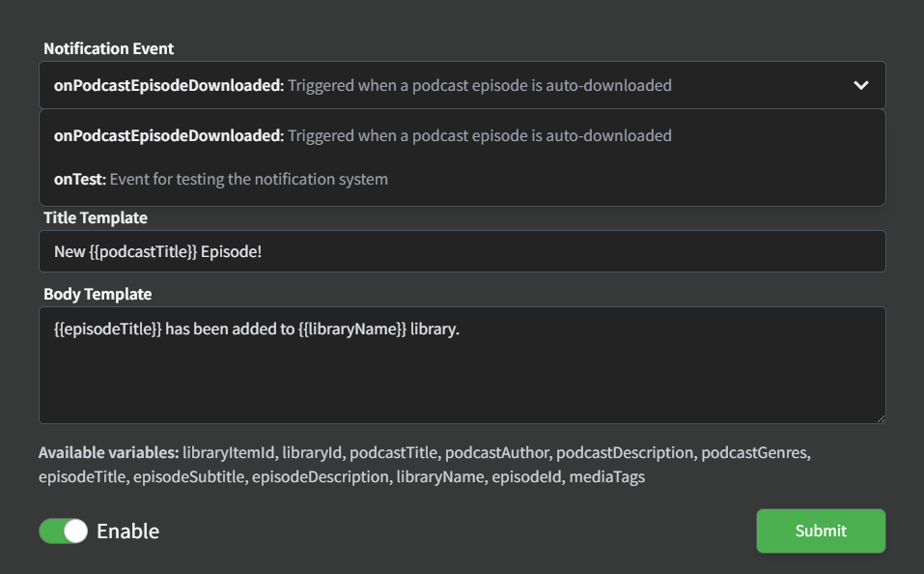Click the mediaTags variable name
The height and width of the screenshot is (574, 924).
coord(609,476)
